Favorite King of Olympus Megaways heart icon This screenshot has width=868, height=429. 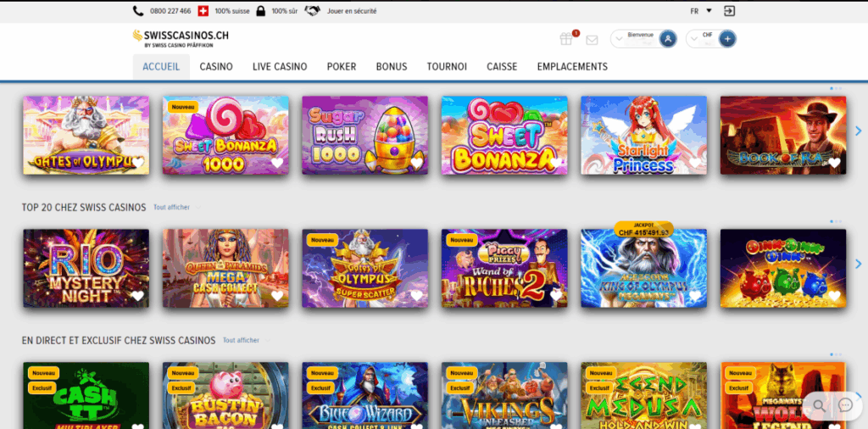tap(696, 296)
